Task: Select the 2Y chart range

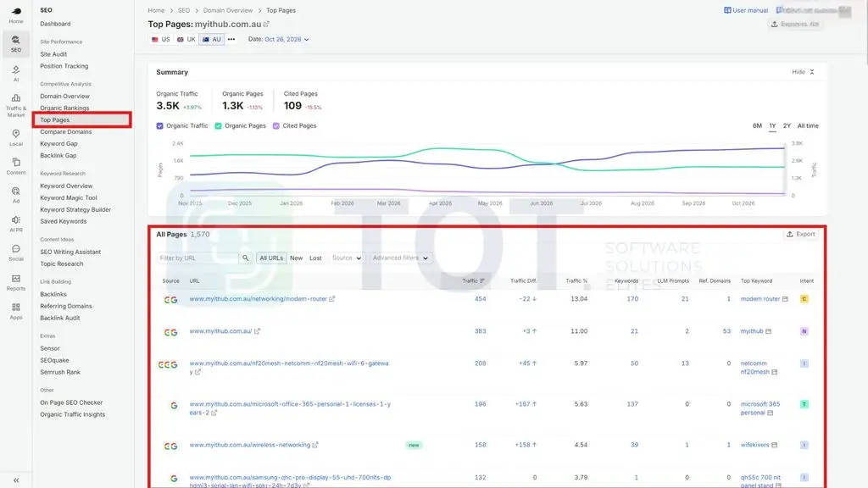Action: (x=787, y=125)
